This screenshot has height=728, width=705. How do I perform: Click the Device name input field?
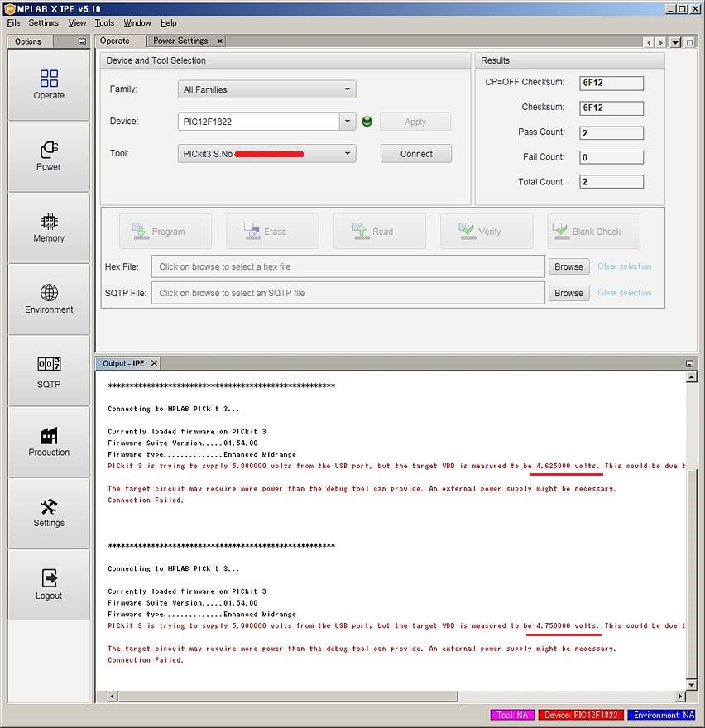[x=259, y=122]
